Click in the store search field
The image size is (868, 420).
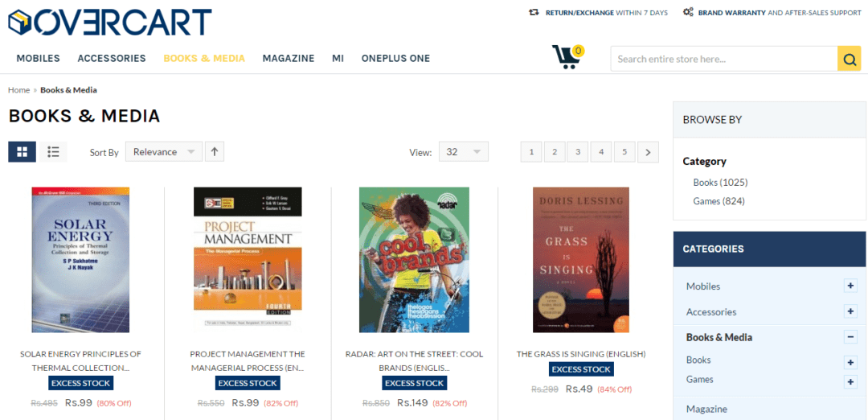coord(724,59)
